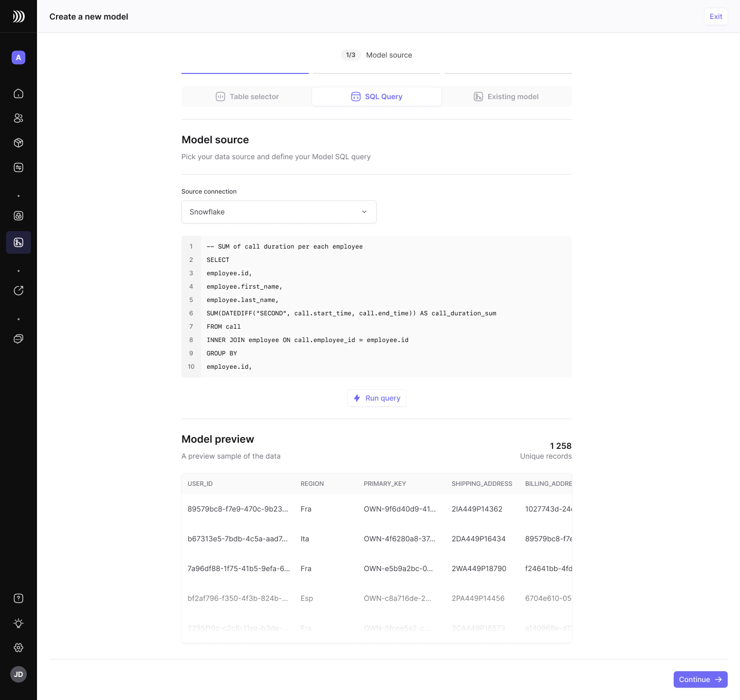Viewport: 740px width, 700px height.
Task: Select the Existing model tab
Action: point(506,97)
